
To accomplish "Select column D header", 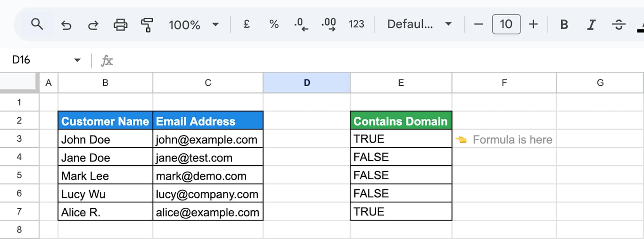I will pyautogui.click(x=307, y=83).
